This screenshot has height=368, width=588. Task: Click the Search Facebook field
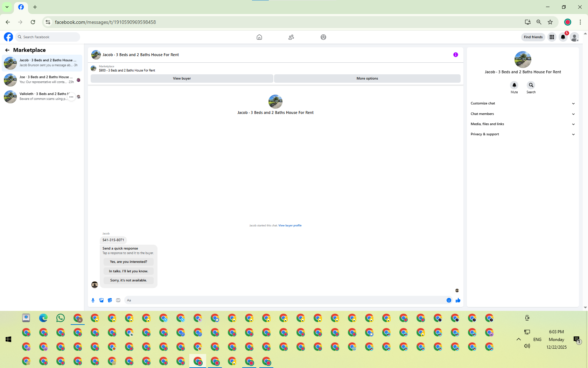click(x=48, y=37)
